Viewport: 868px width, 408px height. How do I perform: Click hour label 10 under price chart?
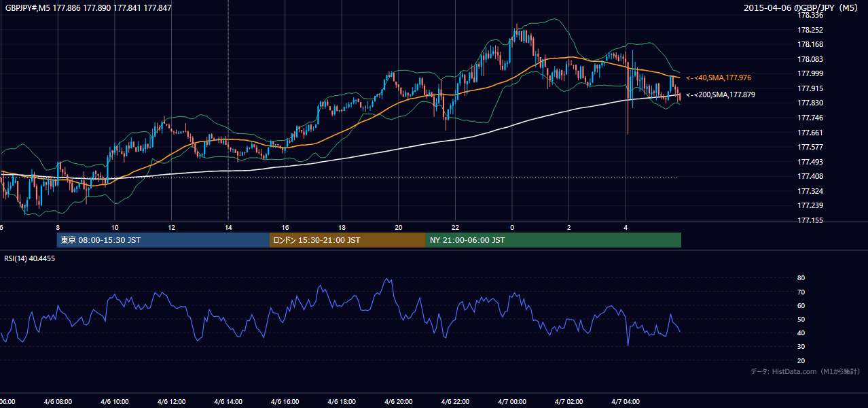115,227
